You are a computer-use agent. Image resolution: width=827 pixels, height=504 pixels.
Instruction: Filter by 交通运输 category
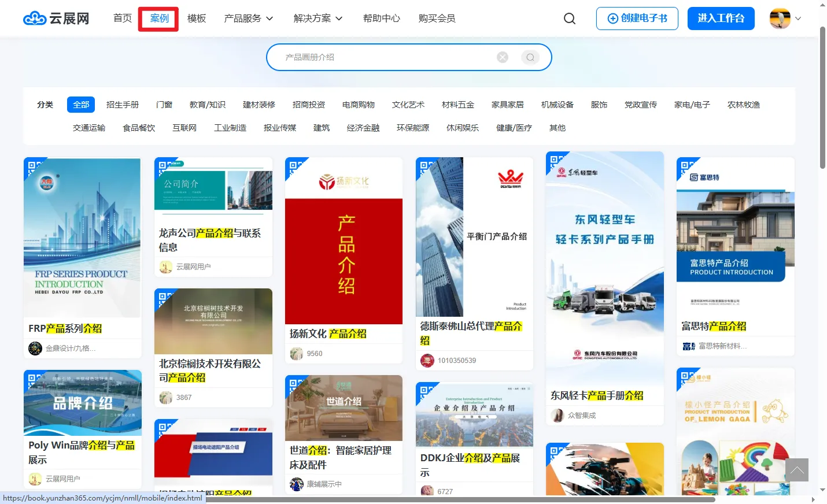(x=89, y=128)
